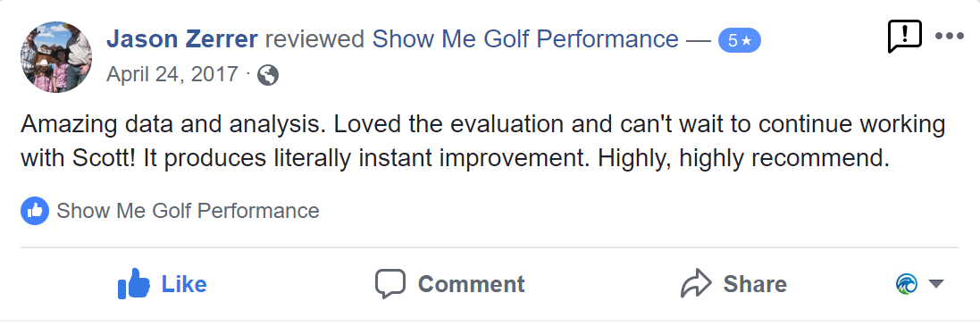Click the Share button label
The height and width of the screenshot is (335, 980).
tap(755, 284)
